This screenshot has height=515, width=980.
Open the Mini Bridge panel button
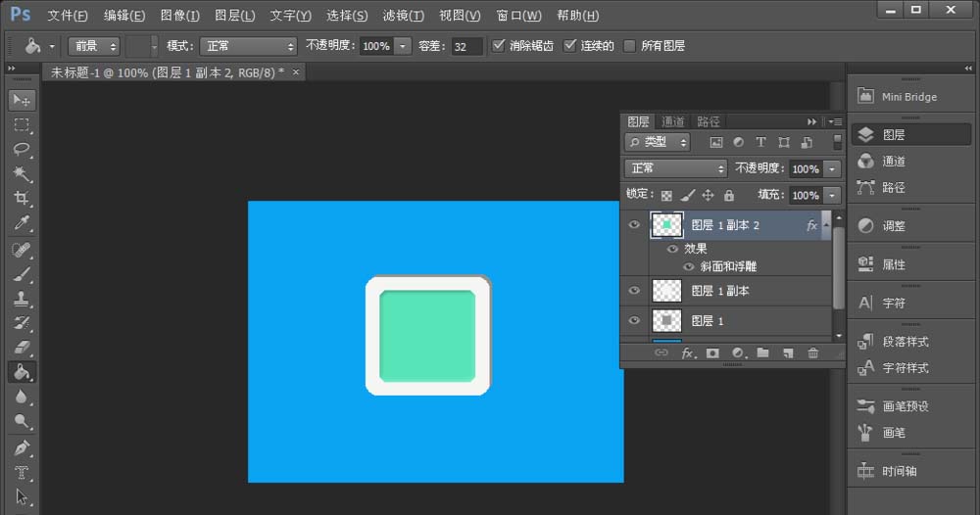[898, 96]
